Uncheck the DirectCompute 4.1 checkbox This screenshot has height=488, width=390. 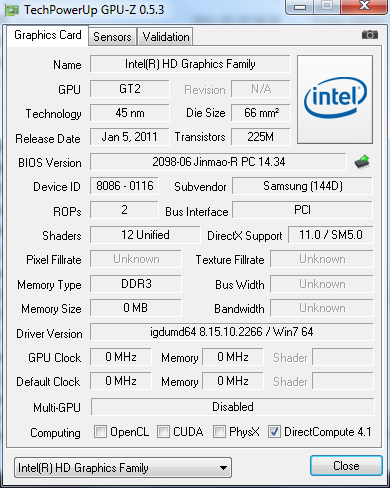(x=274, y=431)
